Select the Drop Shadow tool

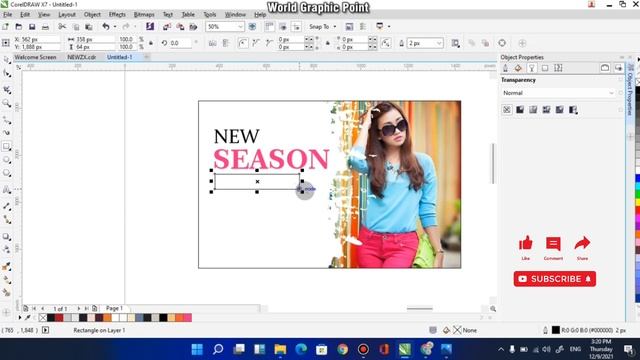(7, 236)
